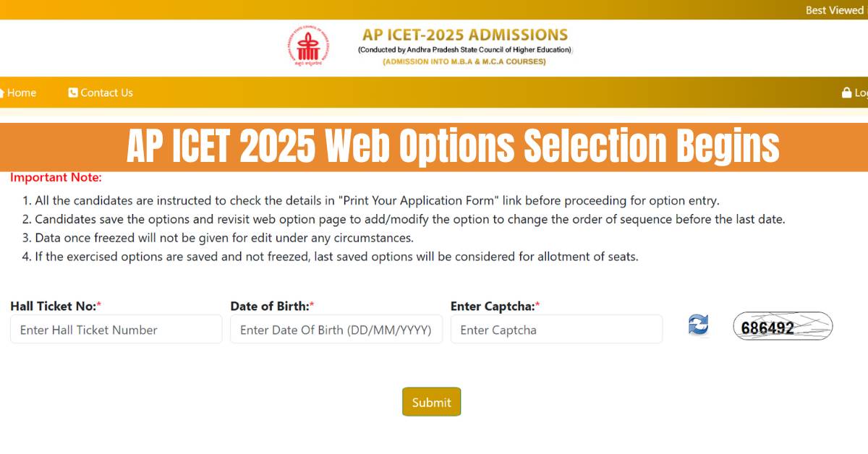Click the Hall Ticket Number input field
Screen dimensions: 868x454
pos(116,329)
